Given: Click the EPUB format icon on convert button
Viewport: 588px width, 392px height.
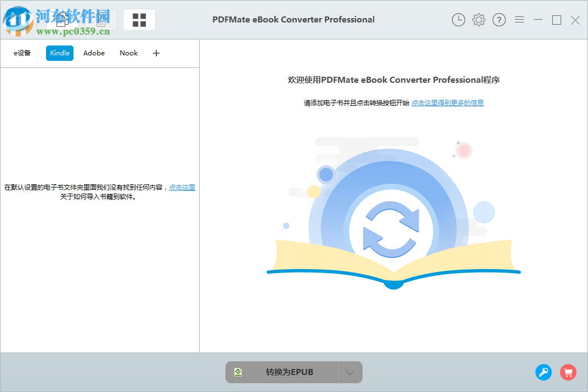Looking at the screenshot, I should click(x=238, y=372).
